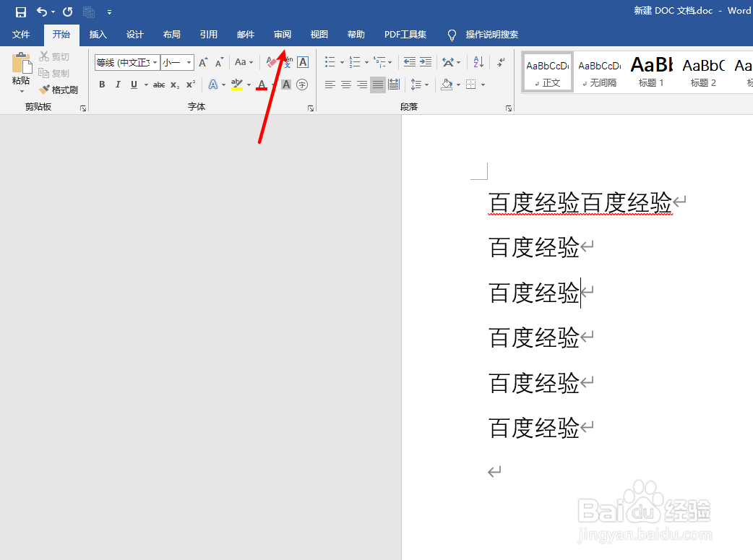Expand the Paste options arrow below 粘贴

22,91
